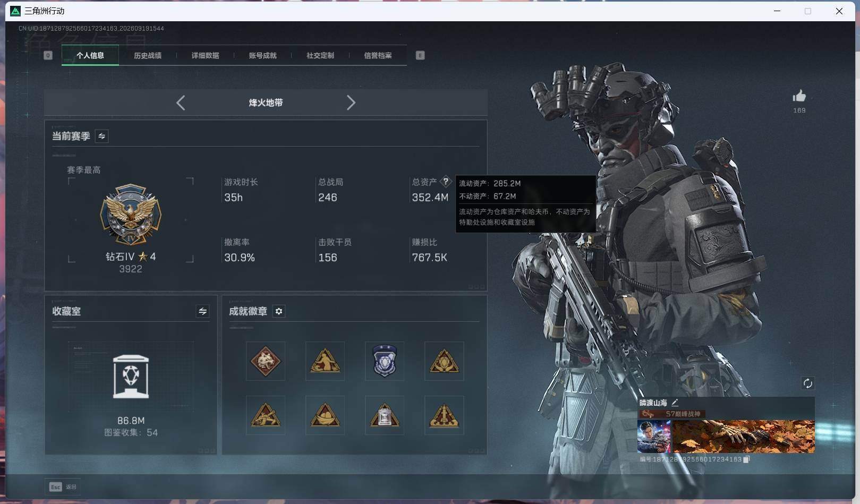View the 信誉档案 tab
The image size is (860, 504).
pos(378,55)
